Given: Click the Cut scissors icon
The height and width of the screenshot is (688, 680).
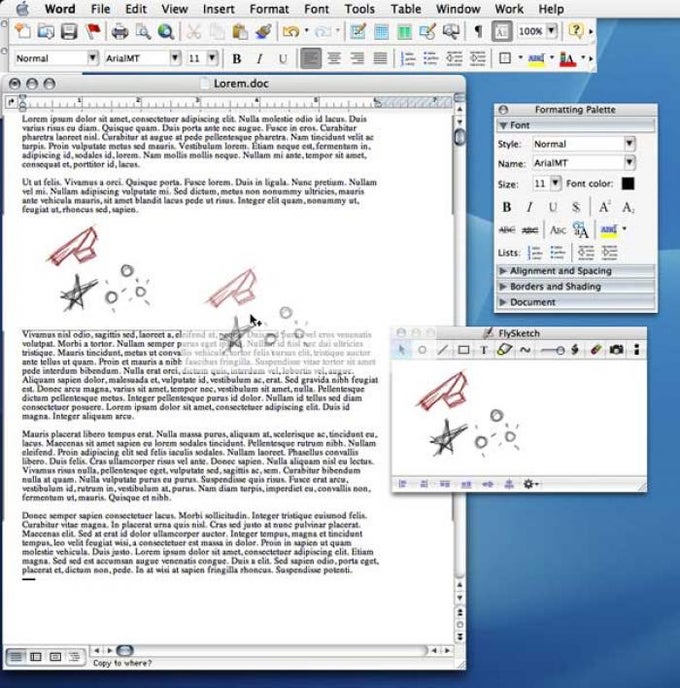Looking at the screenshot, I should [193, 31].
